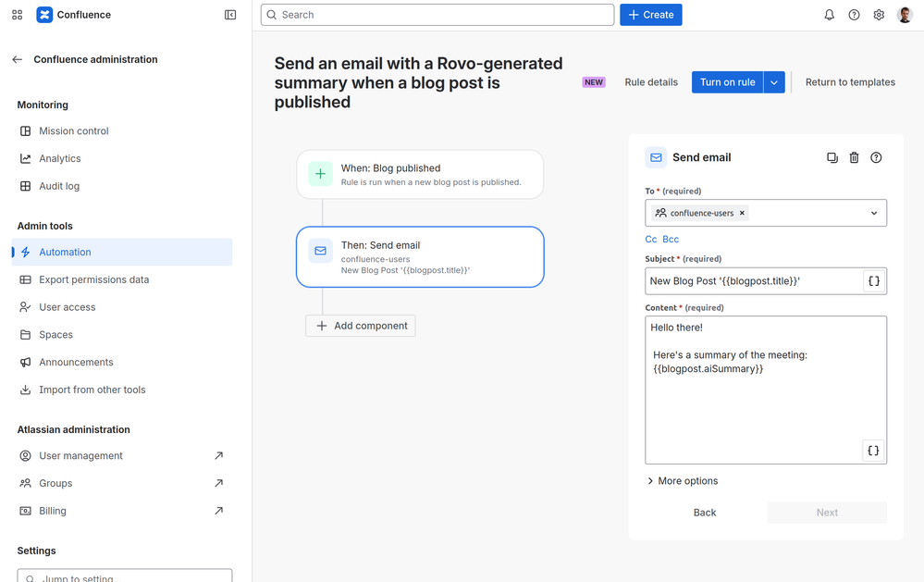Open external link arrow for User management
This screenshot has height=582, width=924.
218,456
